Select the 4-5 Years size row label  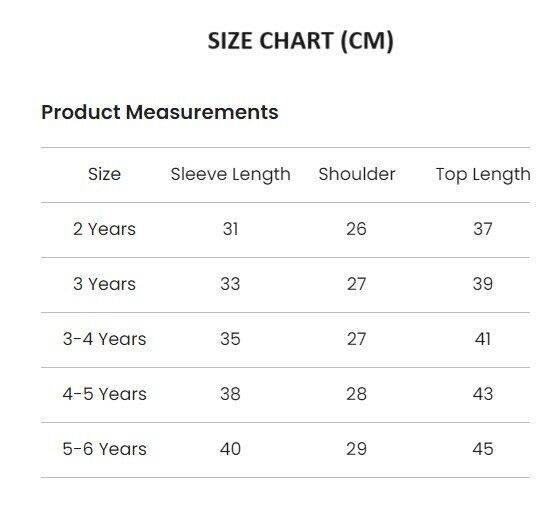[104, 394]
